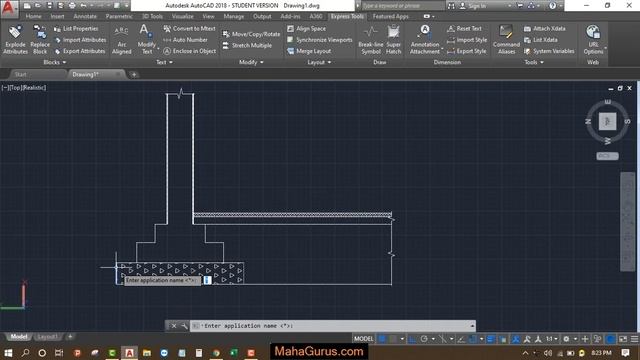
Task: Open URL Options in the Web panel
Action: point(593,40)
